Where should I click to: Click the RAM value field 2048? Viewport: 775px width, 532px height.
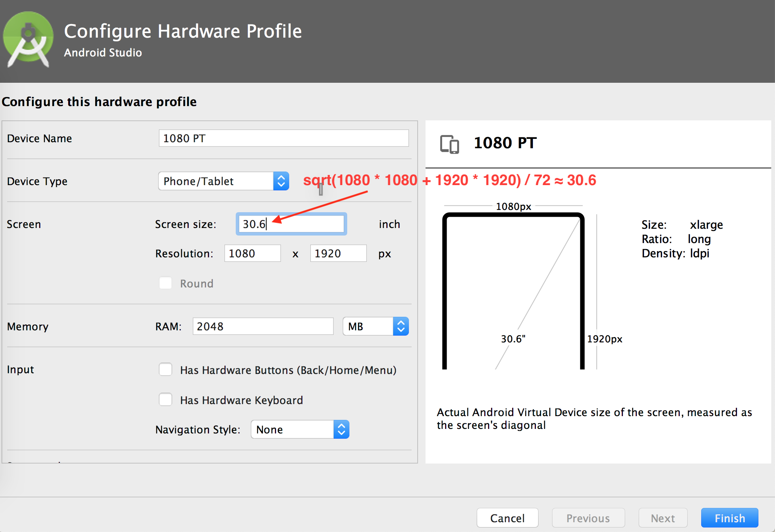(263, 326)
